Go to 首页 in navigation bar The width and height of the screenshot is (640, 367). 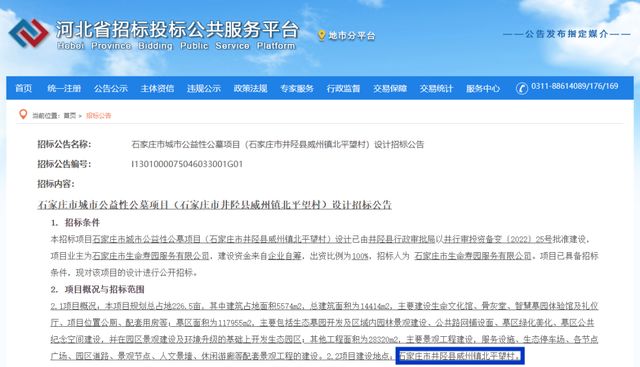[23, 88]
